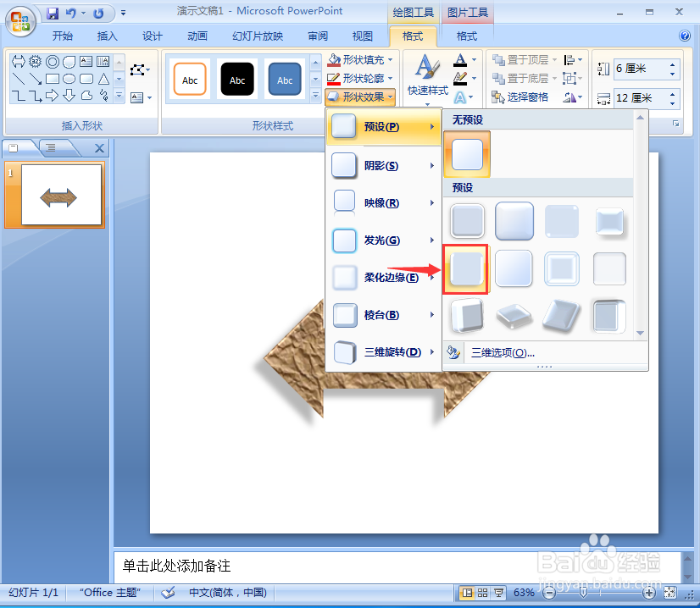The height and width of the screenshot is (608, 700).
Task: Expand the insert shapes gallery
Action: [119, 96]
